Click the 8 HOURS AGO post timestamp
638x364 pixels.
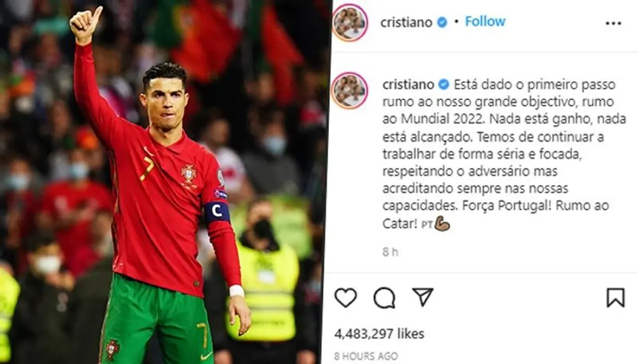(366, 356)
